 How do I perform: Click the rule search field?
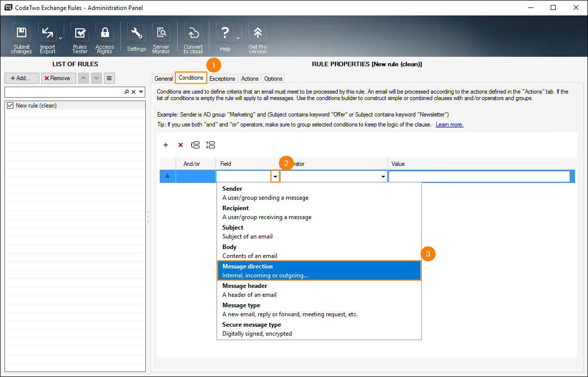tap(64, 92)
